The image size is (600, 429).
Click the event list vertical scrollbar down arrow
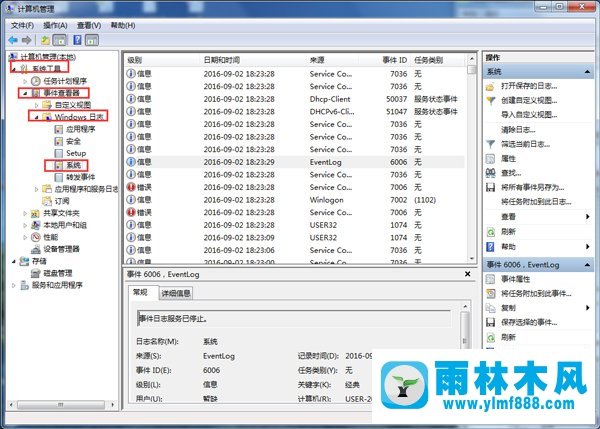pos(472,259)
